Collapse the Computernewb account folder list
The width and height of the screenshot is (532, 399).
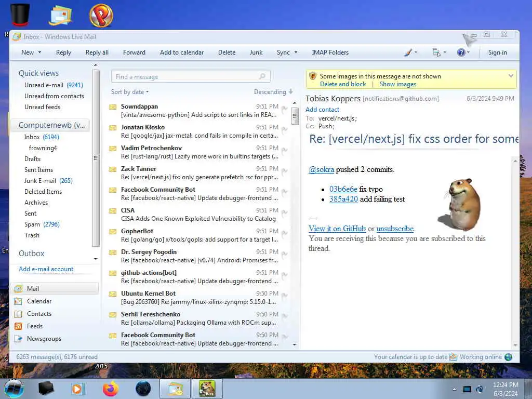point(51,125)
